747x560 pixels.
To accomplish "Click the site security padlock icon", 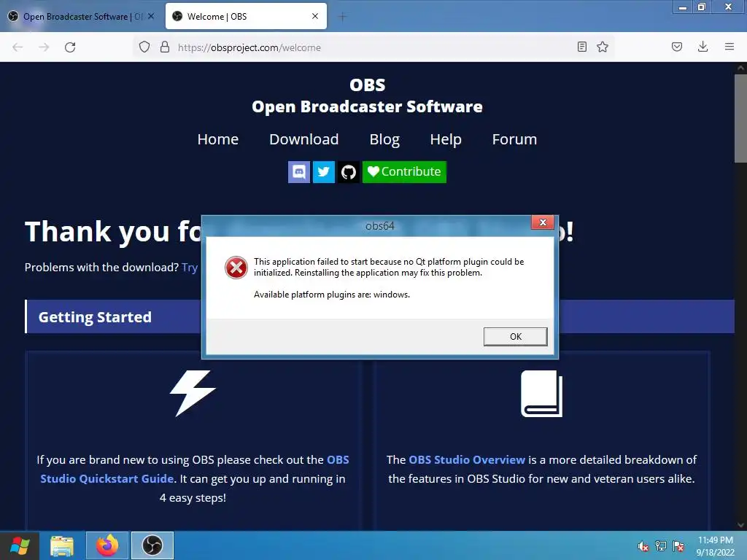I will coord(165,47).
